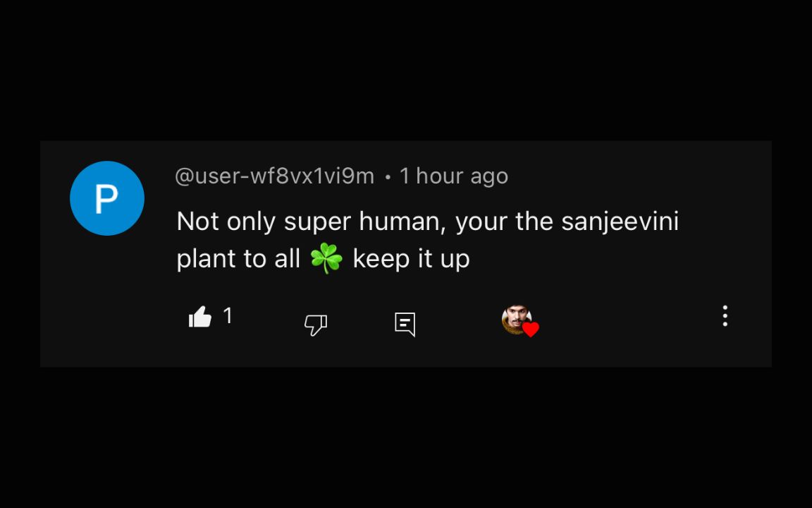
Task: Like the comment with thumbs up icon
Action: point(200,317)
